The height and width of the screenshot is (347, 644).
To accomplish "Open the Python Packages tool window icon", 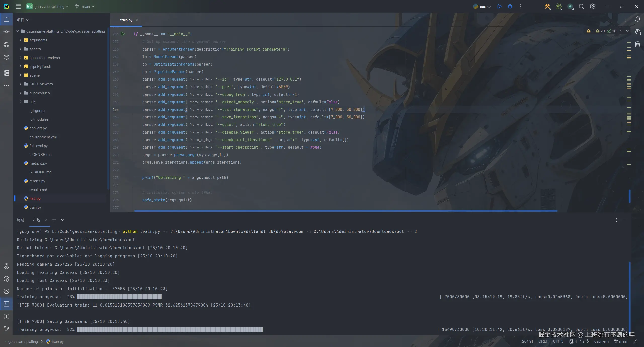I will (7, 279).
